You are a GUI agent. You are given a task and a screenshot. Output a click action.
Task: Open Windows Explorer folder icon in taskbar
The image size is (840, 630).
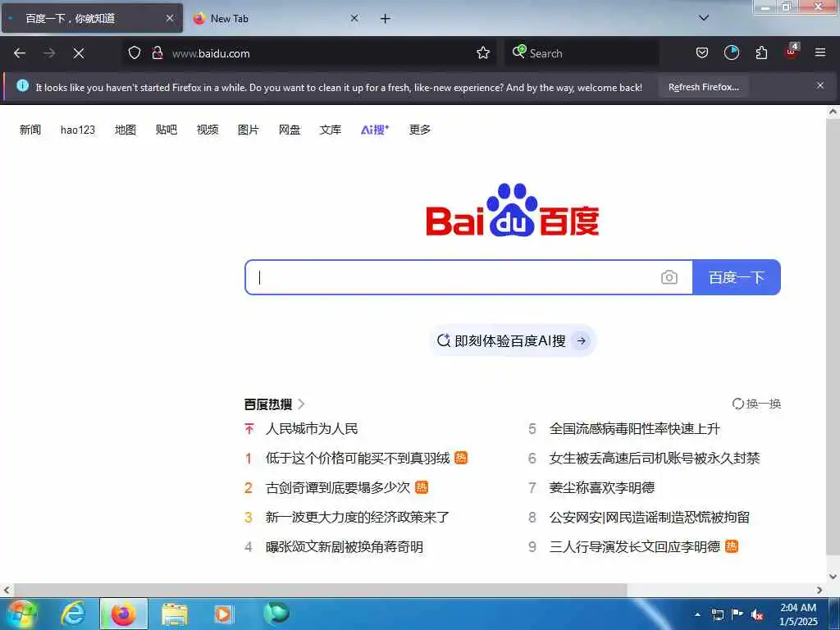174,614
